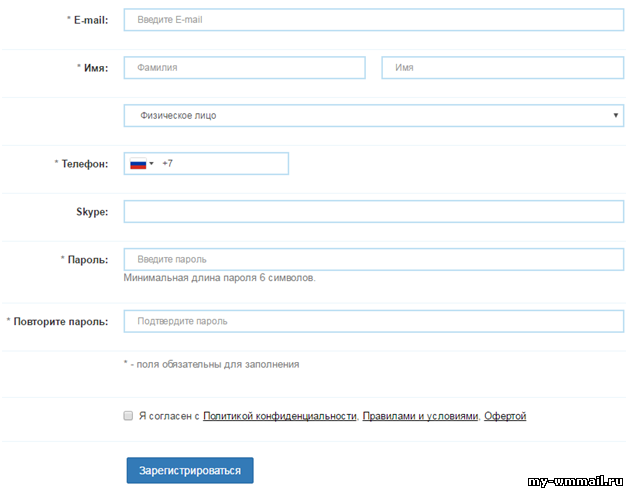This screenshot has height=491, width=628.
Task: Click the Skype label
Action: click(92, 211)
